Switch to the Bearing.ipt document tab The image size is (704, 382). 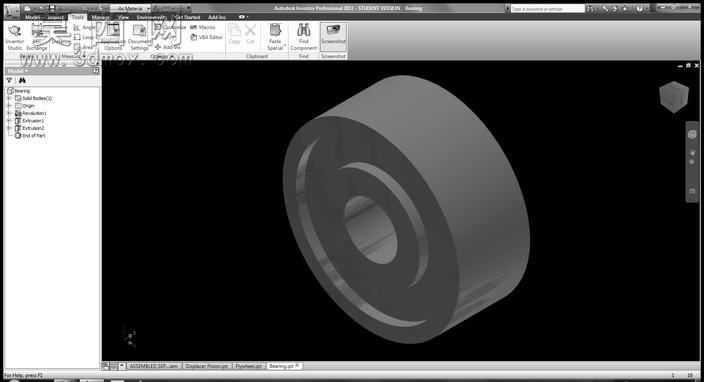point(284,366)
